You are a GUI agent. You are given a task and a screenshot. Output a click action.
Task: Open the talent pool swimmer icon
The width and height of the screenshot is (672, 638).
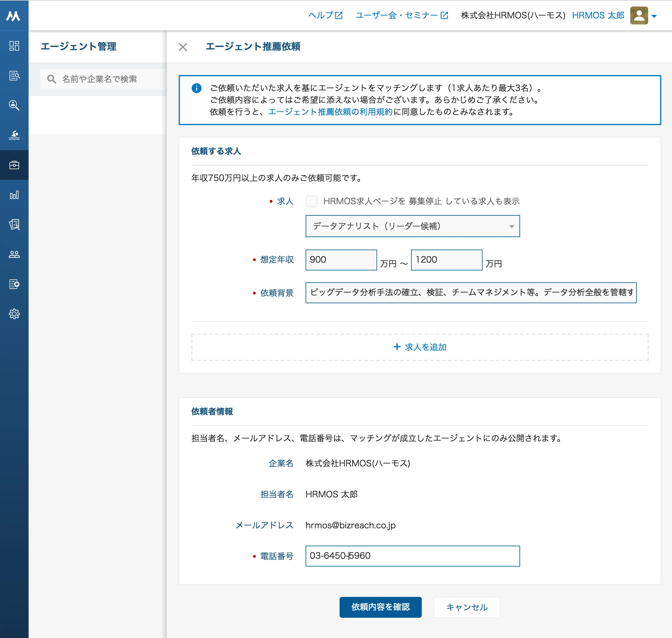(14, 135)
